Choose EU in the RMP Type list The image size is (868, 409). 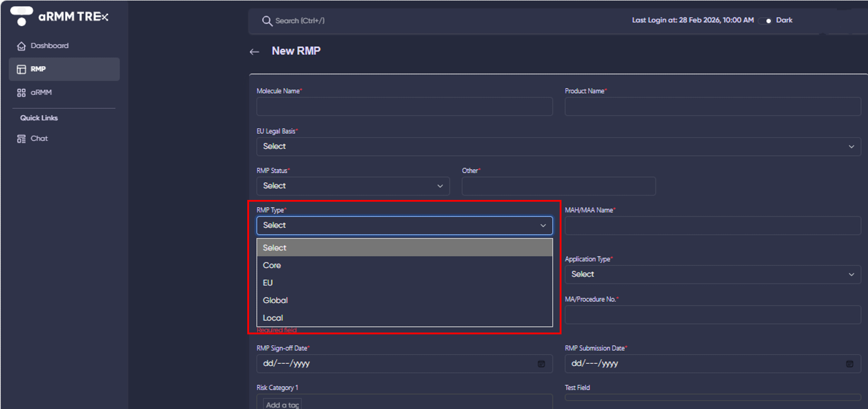pyautogui.click(x=268, y=283)
